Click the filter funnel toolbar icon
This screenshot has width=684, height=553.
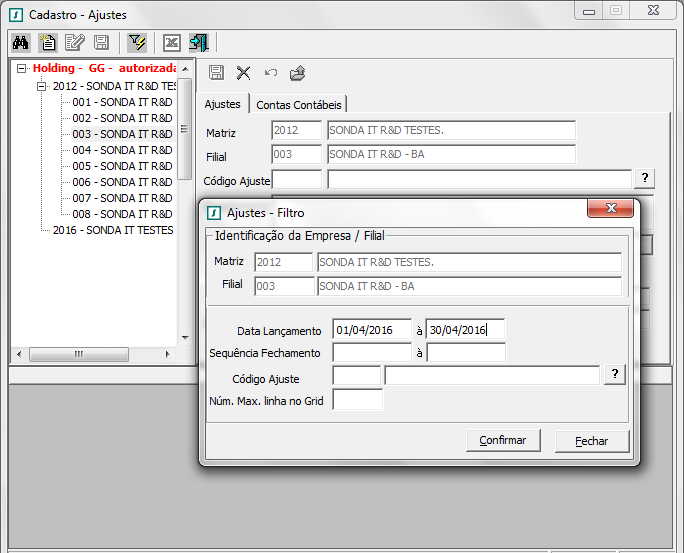point(137,43)
